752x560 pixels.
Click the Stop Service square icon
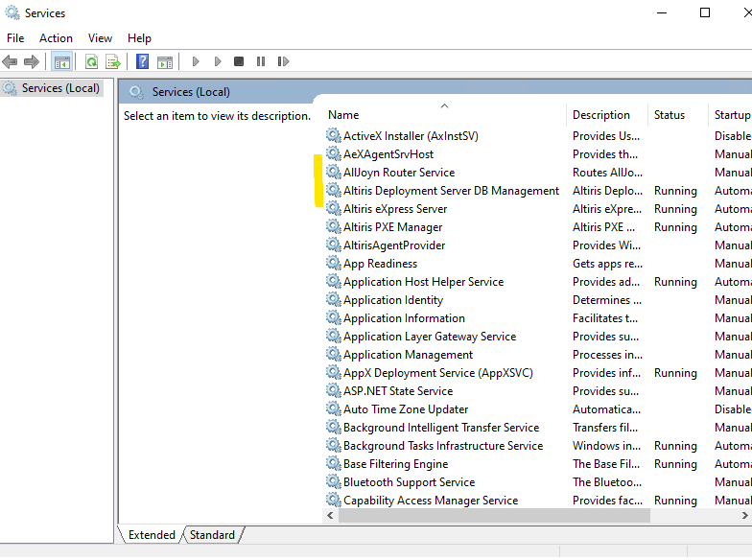238,61
